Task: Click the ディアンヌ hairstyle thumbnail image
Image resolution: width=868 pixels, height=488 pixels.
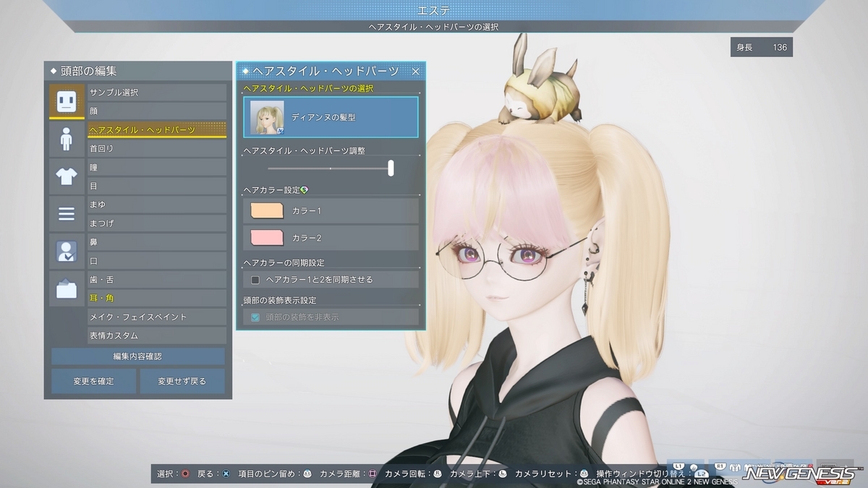Action: tap(267, 117)
